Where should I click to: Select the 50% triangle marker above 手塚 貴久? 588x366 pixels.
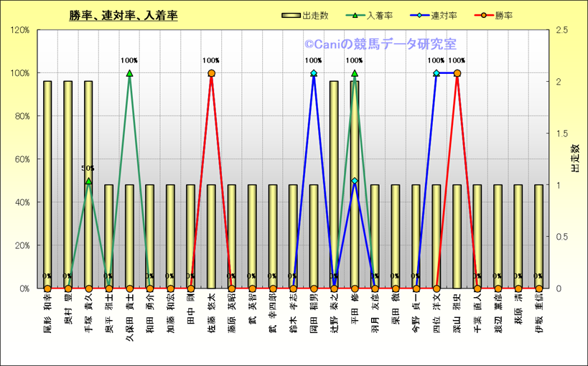(x=88, y=181)
